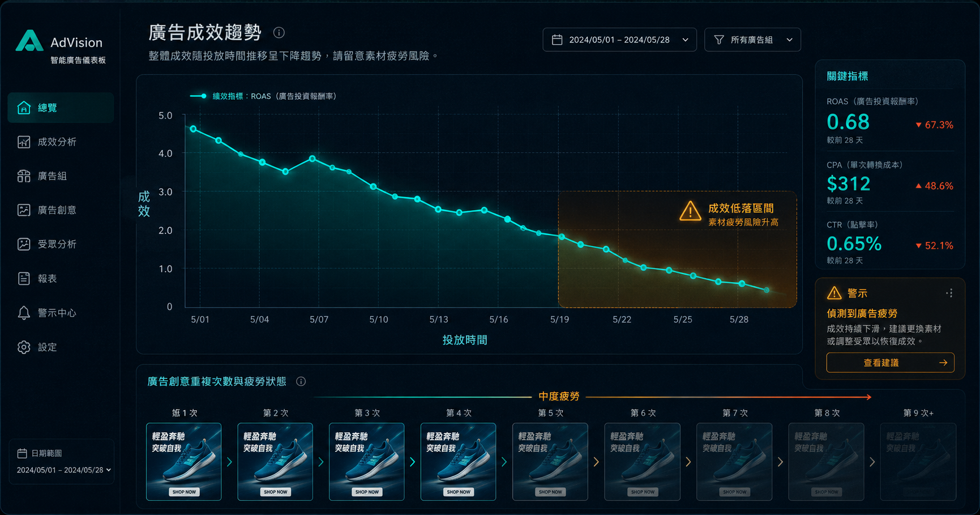Click the 偵測到廣告疲勞 alert heading
This screenshot has width=980, height=515.
[x=862, y=313]
